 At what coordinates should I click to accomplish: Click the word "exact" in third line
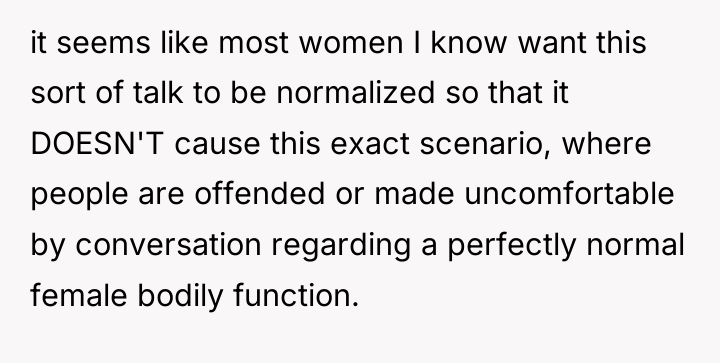[x=370, y=144]
